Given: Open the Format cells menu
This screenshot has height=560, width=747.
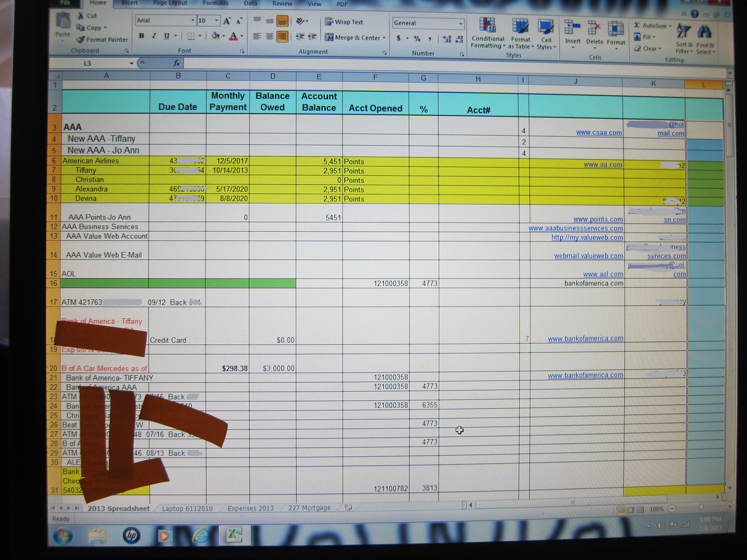Looking at the screenshot, I should (x=616, y=33).
